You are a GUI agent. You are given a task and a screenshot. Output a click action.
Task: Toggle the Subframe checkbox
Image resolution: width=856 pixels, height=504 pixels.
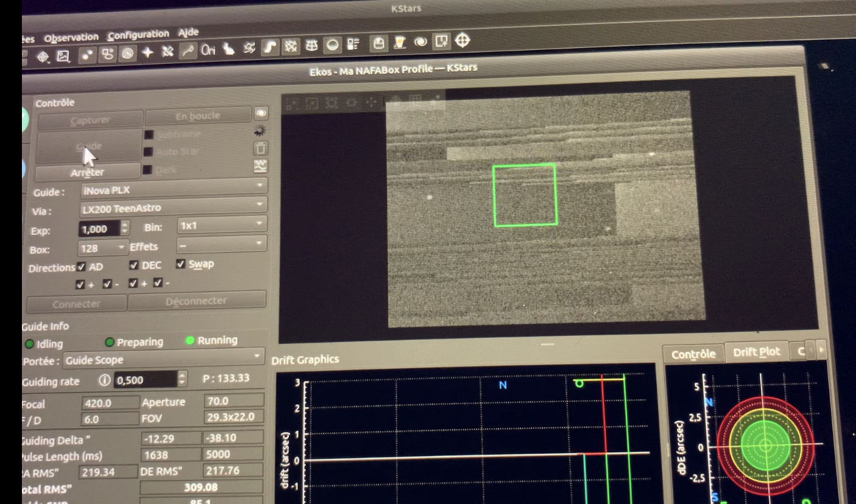click(x=148, y=135)
